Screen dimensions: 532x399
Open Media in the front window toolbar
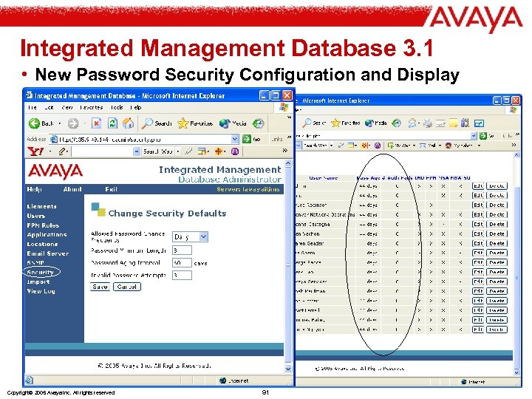coord(233,123)
